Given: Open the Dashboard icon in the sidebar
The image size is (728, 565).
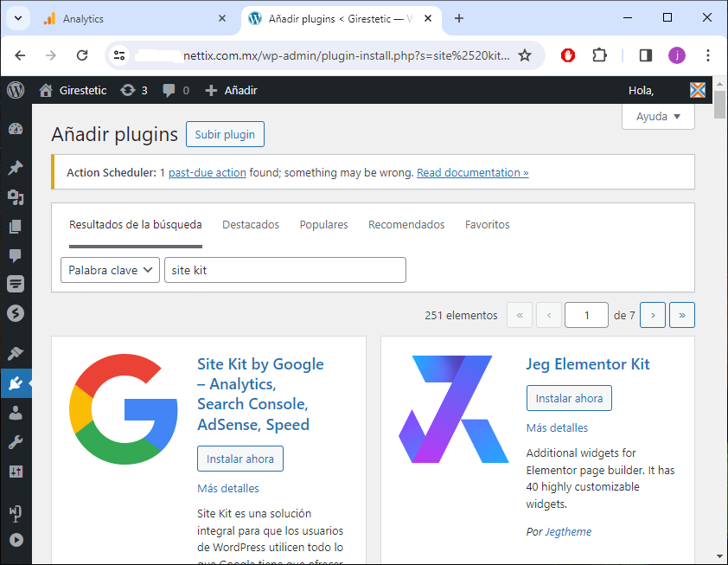Looking at the screenshot, I should 15,130.
